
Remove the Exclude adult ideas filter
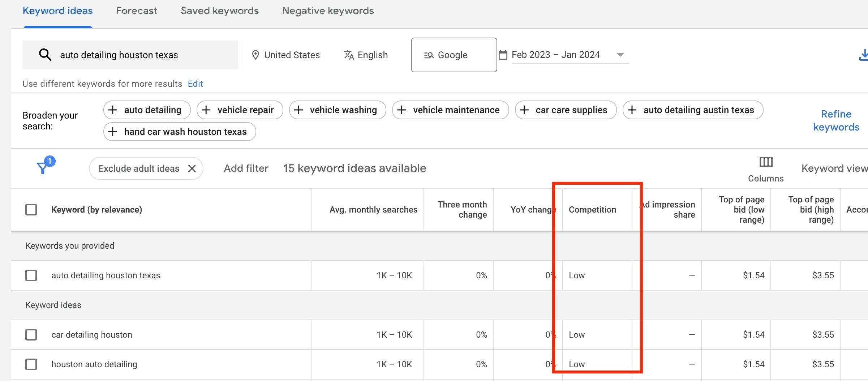tap(192, 168)
